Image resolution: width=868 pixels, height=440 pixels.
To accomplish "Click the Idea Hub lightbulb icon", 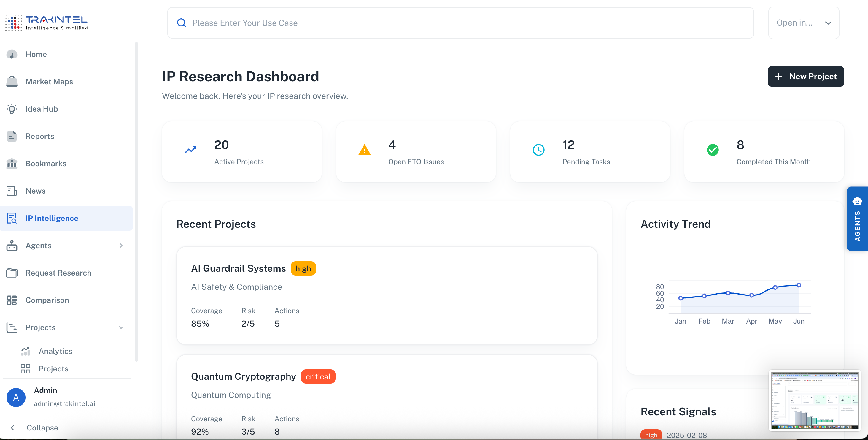I will point(12,109).
